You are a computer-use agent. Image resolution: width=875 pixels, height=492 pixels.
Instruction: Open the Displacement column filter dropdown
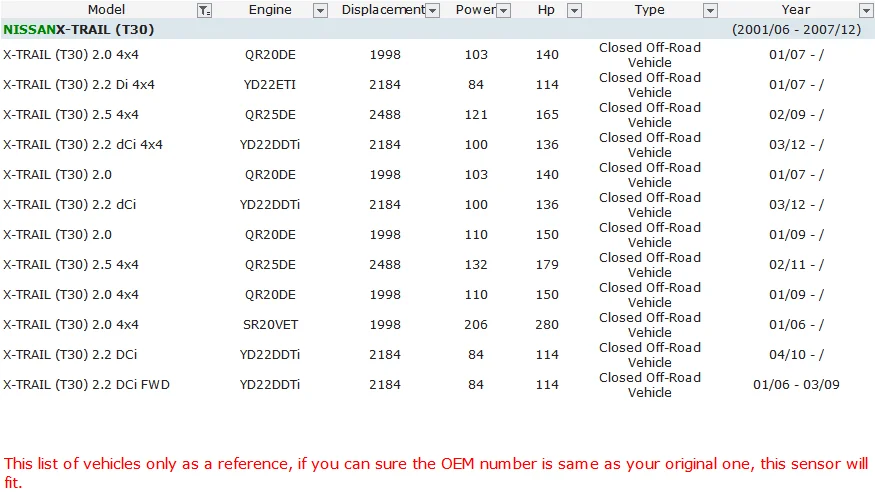click(432, 10)
